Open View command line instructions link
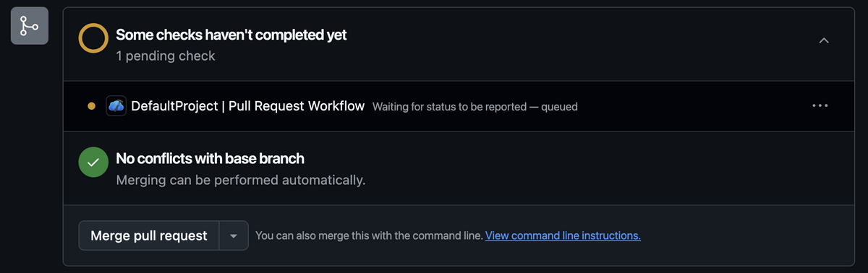868x273 pixels. [563, 235]
